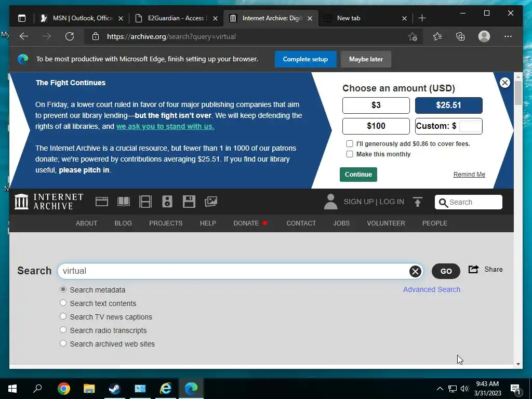
Task: Refresh the page
Action: coord(70,36)
